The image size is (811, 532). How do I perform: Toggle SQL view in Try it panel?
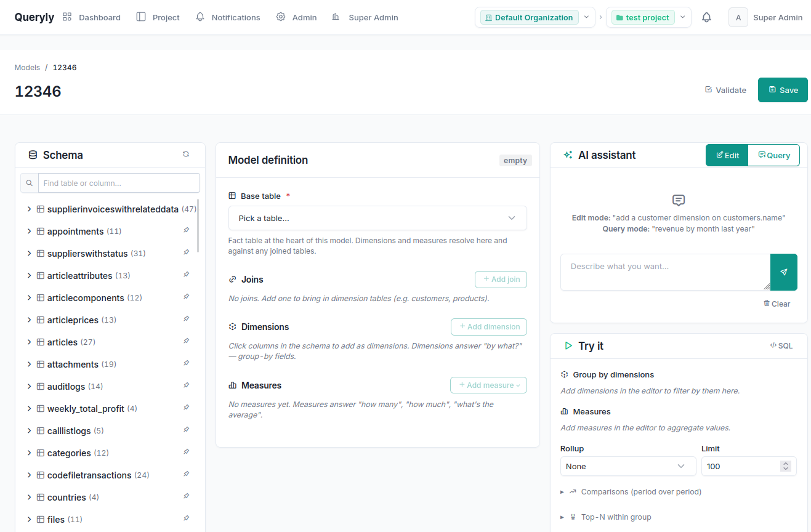pos(781,345)
